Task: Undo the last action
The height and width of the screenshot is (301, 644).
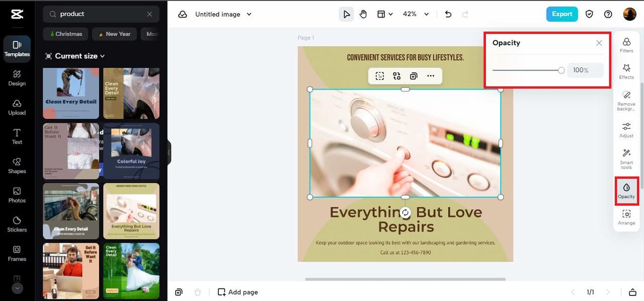Action: (448, 14)
